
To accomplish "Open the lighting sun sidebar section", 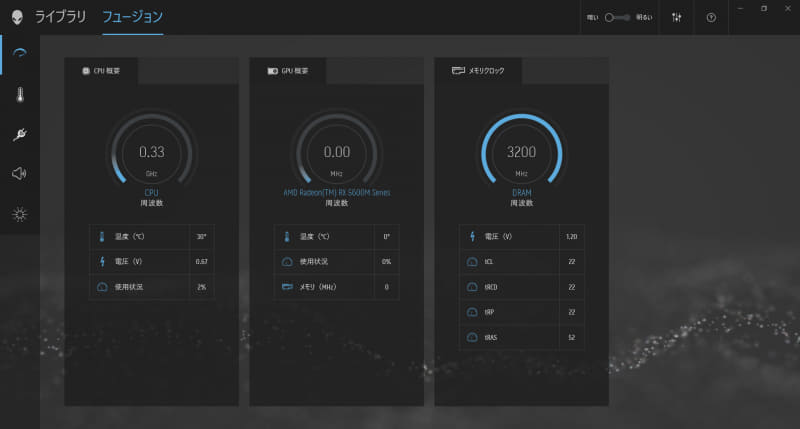I will (x=20, y=214).
